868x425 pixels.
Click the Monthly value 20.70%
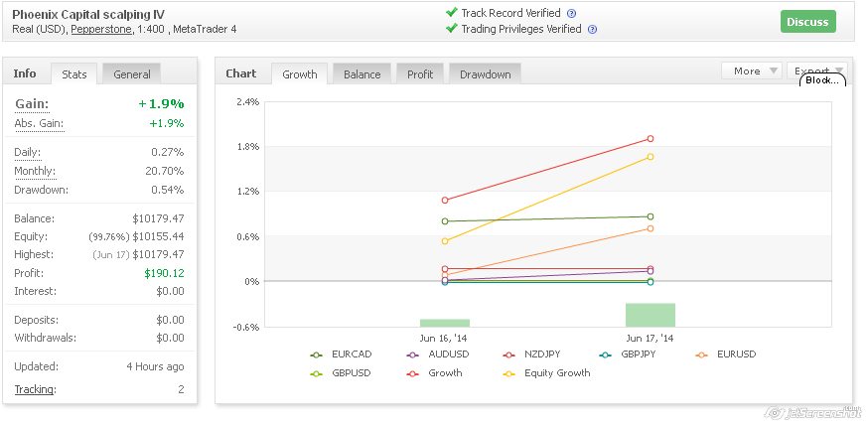pos(165,171)
